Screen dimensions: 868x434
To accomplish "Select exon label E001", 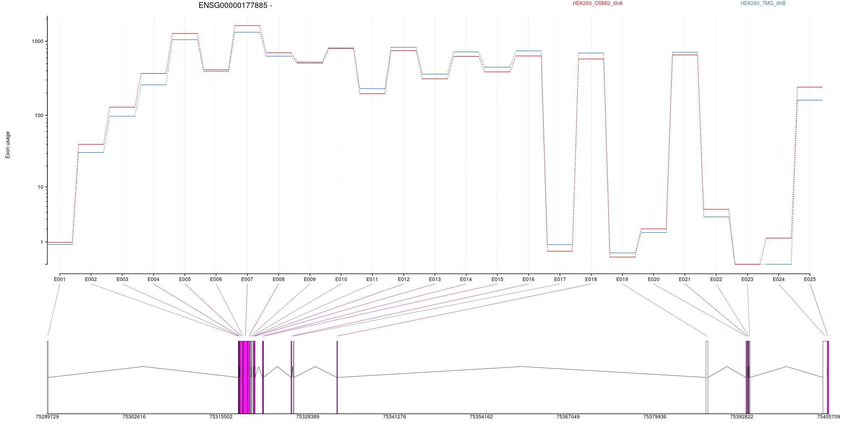I will tap(60, 279).
